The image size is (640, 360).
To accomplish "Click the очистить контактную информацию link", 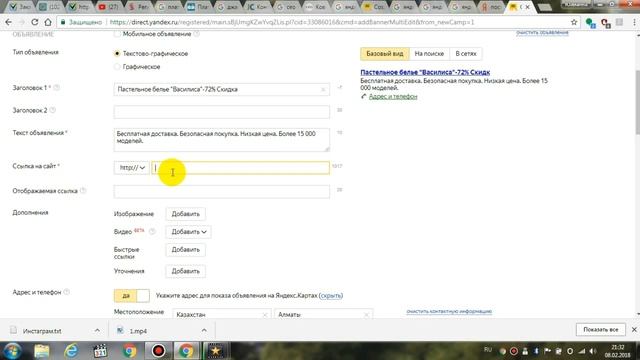I will coord(449,311).
